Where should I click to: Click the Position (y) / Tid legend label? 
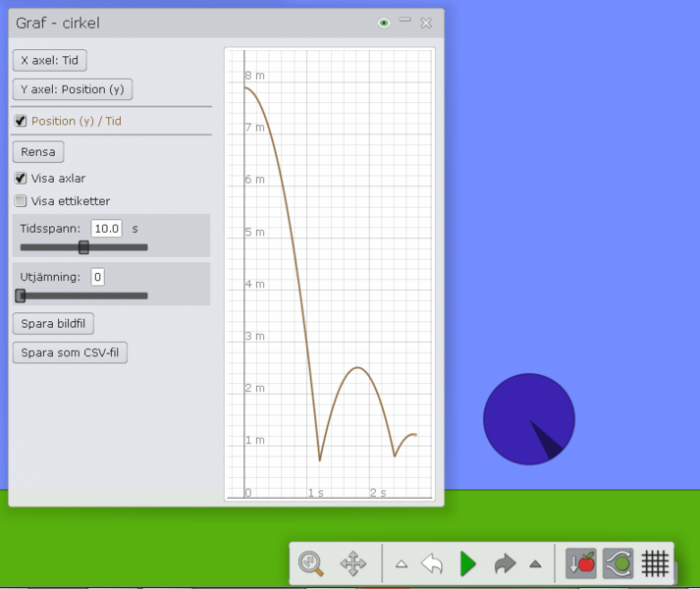77,121
